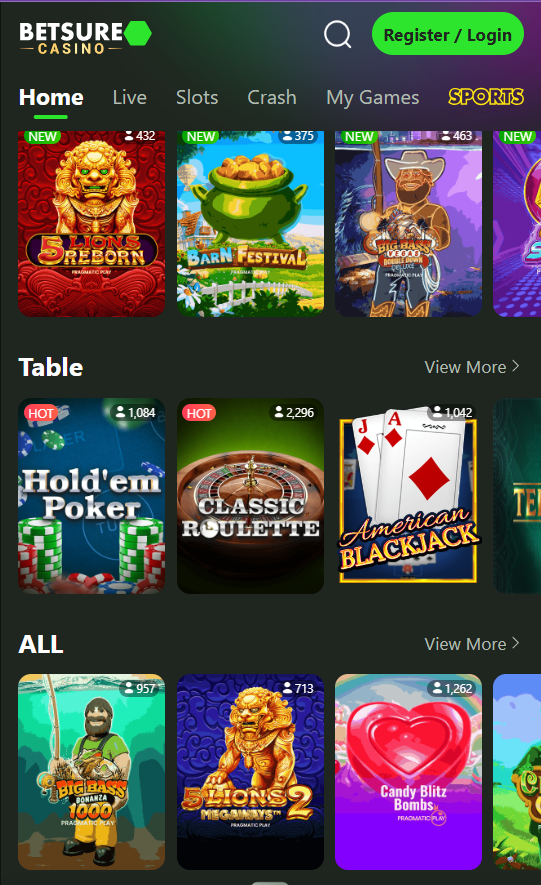Click the NEW badge on 5 Lions Reborn
This screenshot has height=885, width=541.
click(42, 137)
